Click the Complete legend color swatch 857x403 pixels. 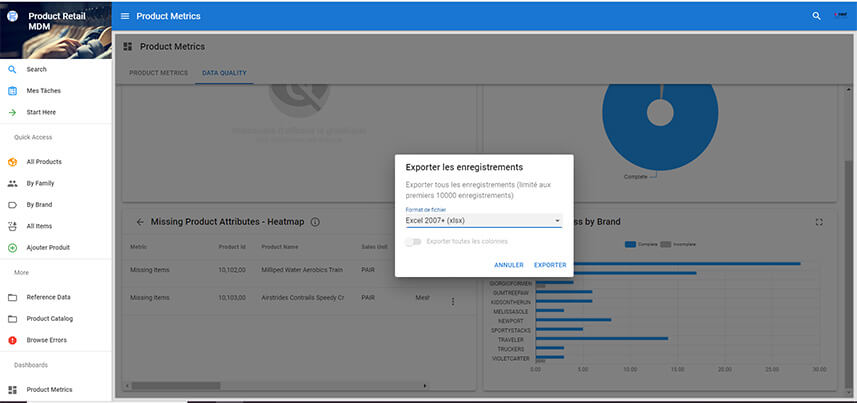[x=630, y=244]
